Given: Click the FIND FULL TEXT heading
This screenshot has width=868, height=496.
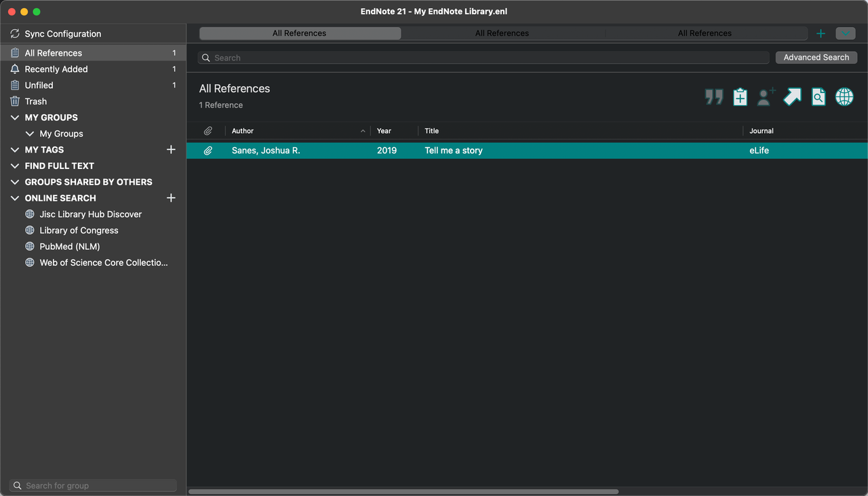Looking at the screenshot, I should click(x=60, y=166).
